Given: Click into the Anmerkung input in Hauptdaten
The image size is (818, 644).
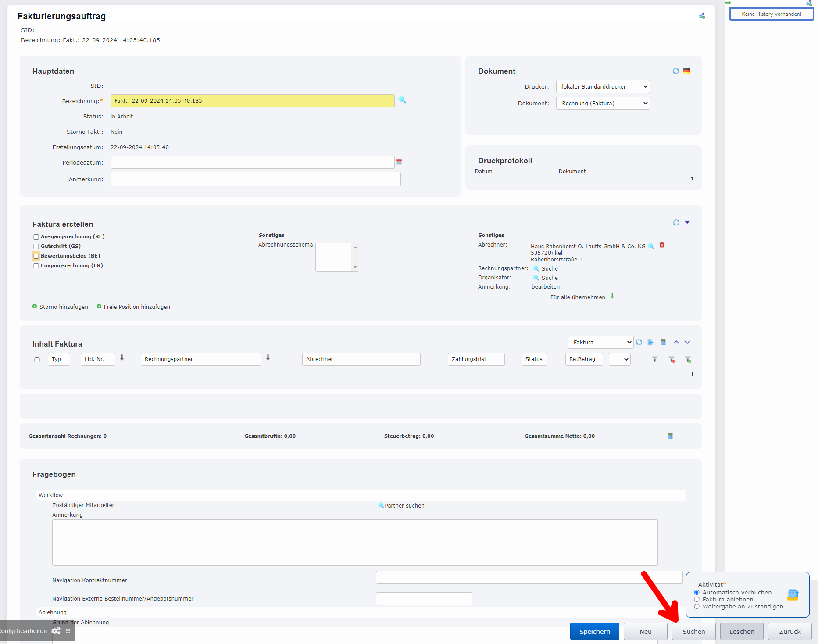Looking at the screenshot, I should tap(255, 179).
